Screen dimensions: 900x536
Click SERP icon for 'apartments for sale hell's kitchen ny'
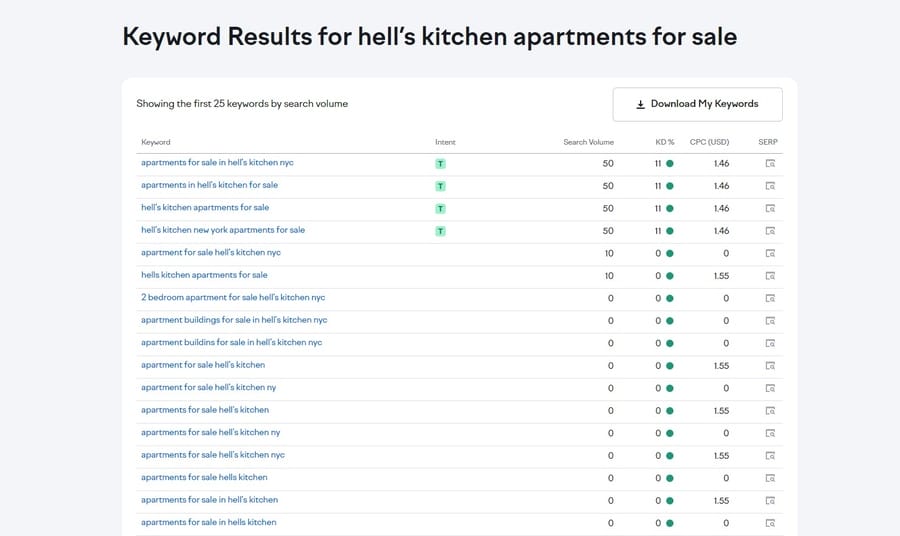point(770,433)
